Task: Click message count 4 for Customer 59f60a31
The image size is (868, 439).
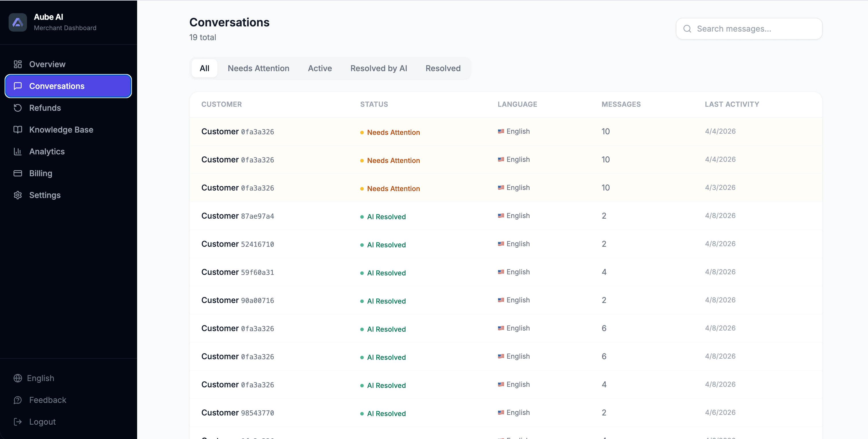Action: [x=604, y=272]
